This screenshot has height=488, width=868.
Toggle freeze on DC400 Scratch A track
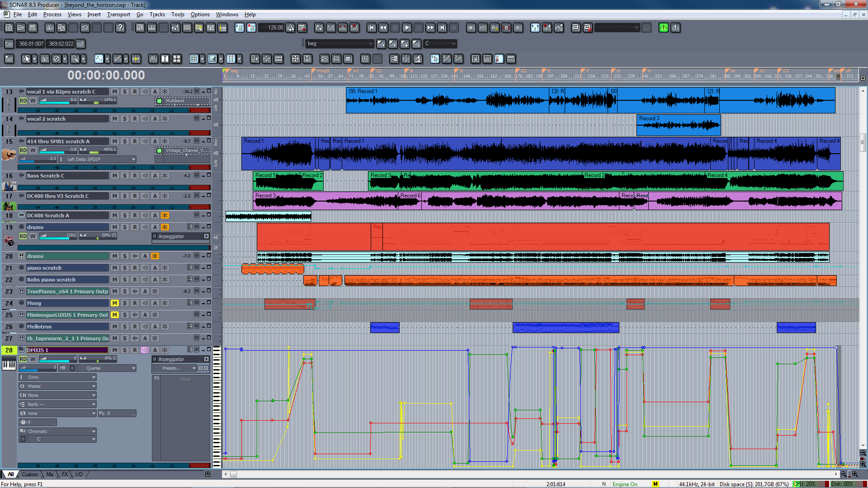[165, 216]
